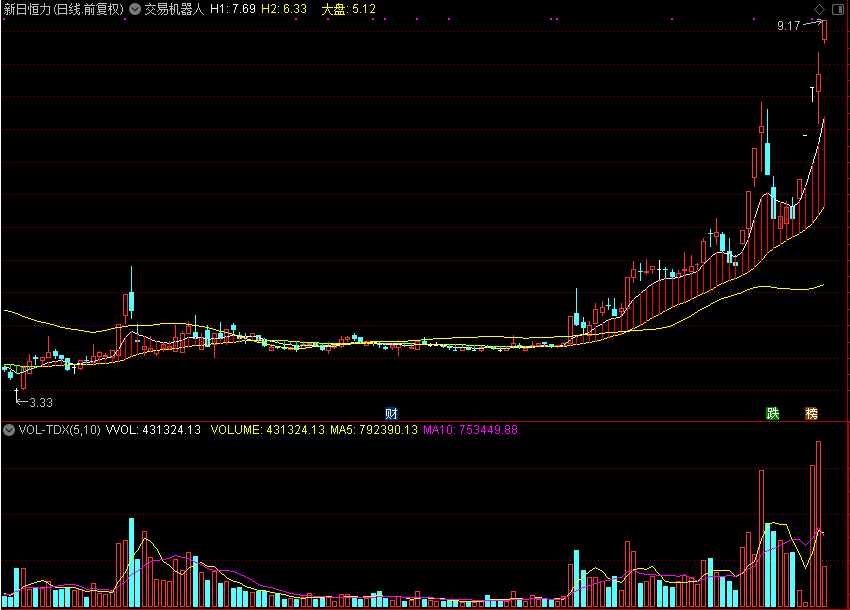Select the tallest red volume bar on the right
This screenshot has width=850, height=610.
[x=818, y=524]
